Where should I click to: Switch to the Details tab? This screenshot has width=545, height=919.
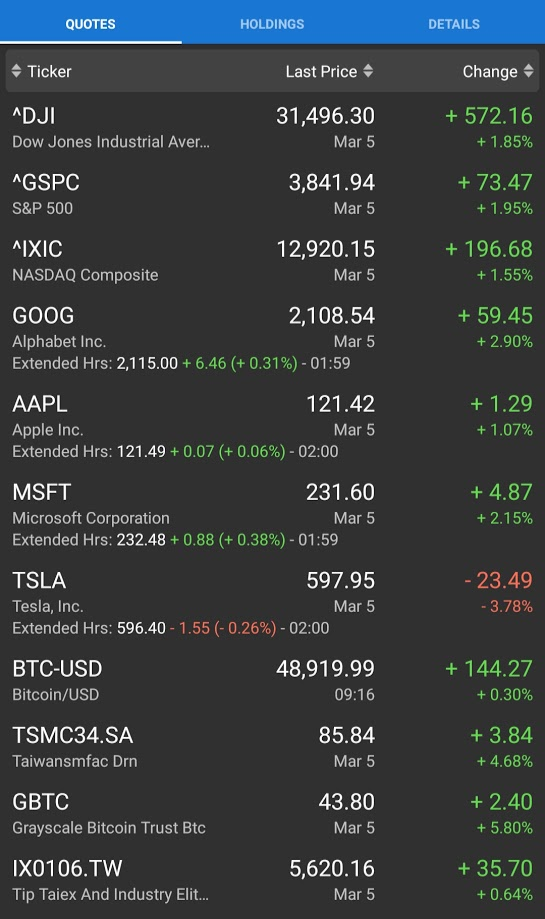pyautogui.click(x=454, y=24)
